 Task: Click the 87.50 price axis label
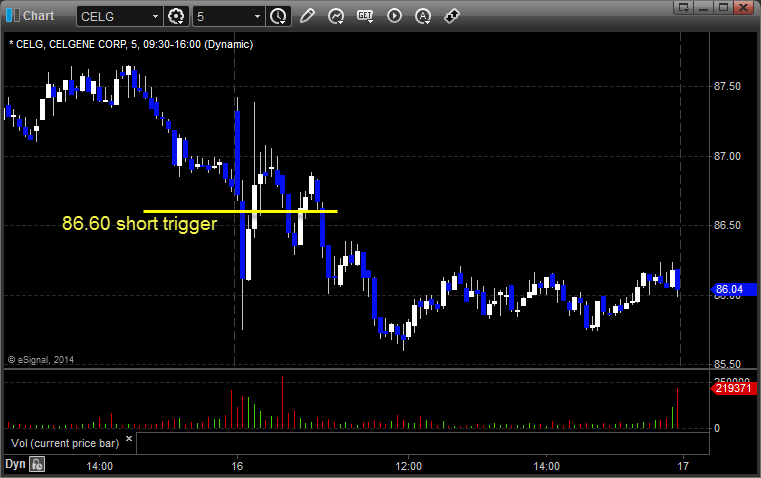pyautogui.click(x=727, y=86)
